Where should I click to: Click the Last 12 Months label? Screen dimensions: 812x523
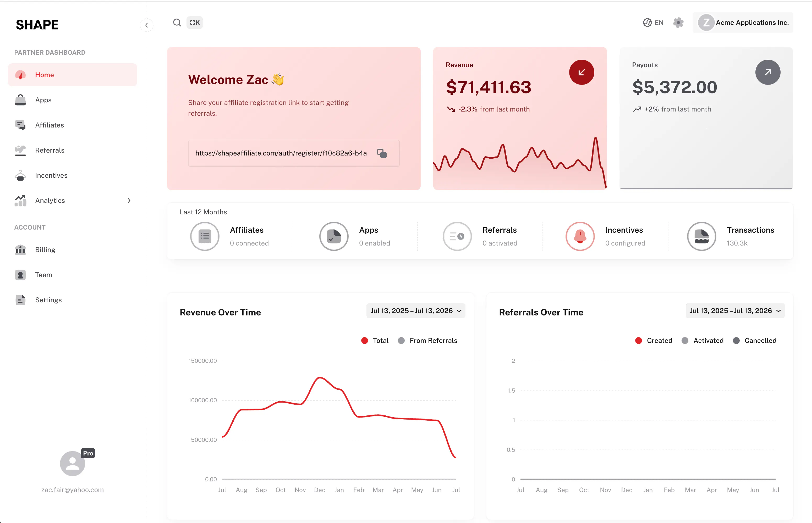(203, 212)
